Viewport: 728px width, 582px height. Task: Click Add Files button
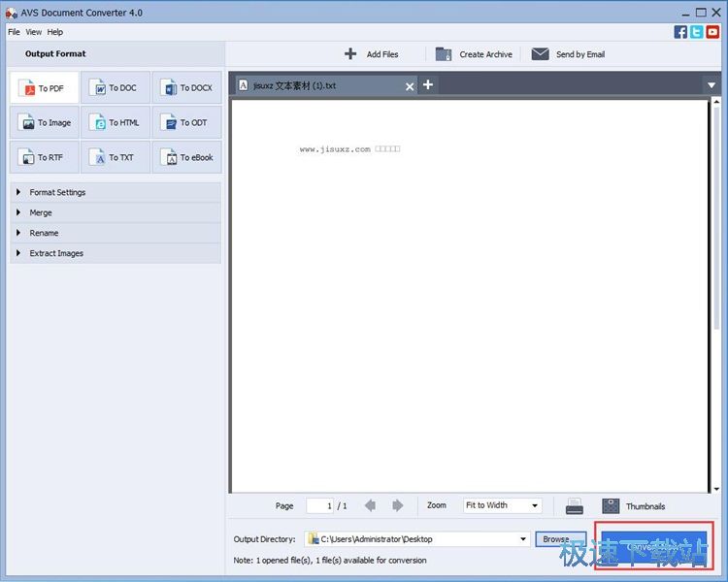[372, 54]
